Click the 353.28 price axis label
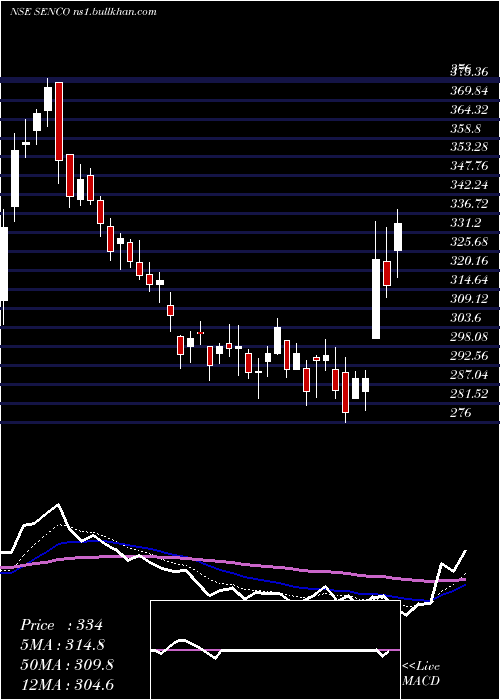The width and height of the screenshot is (500, 700). [x=470, y=147]
